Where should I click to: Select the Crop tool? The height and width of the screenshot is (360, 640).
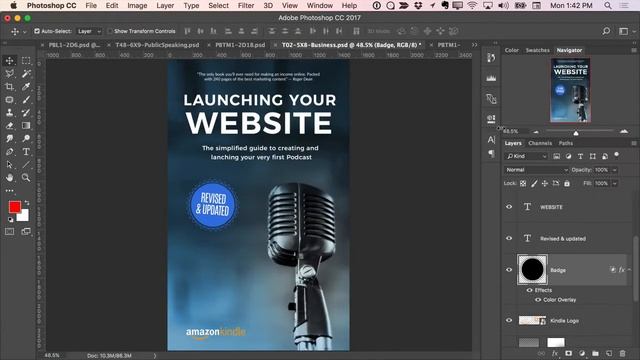tap(9, 87)
